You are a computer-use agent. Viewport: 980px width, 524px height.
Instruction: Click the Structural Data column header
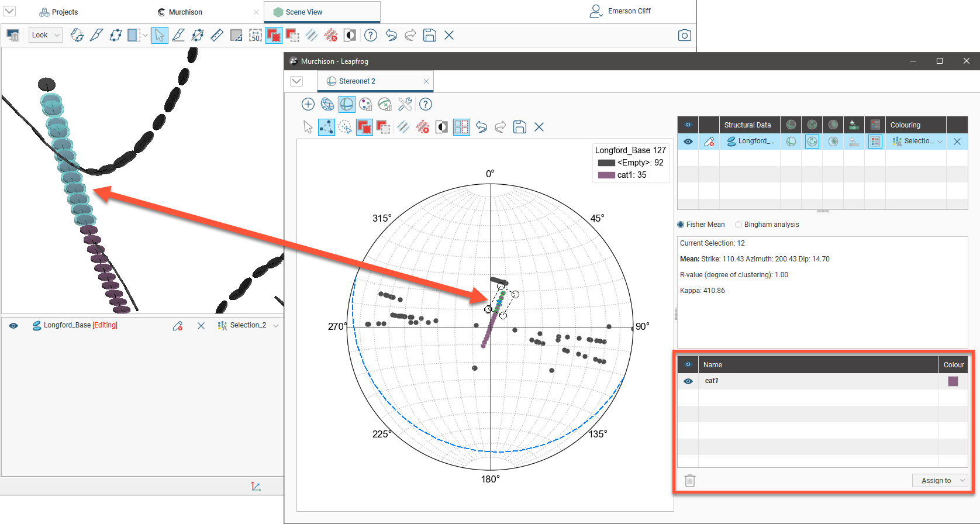(750, 125)
